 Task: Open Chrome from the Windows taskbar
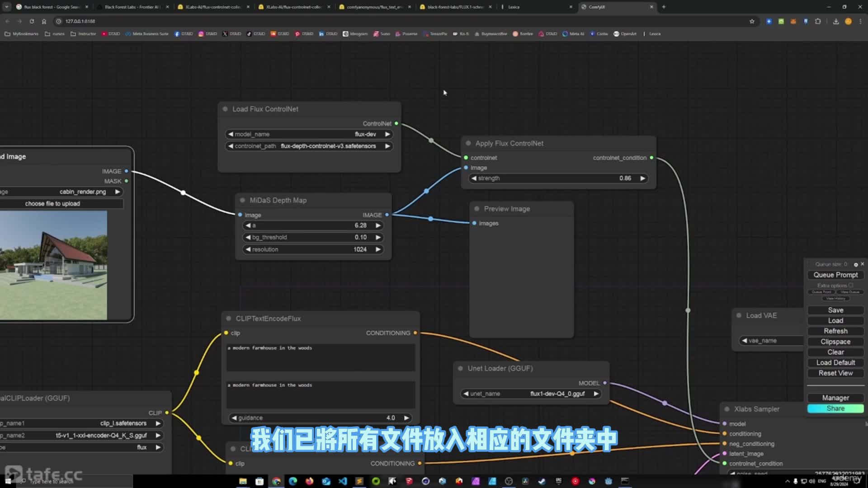pos(276,481)
